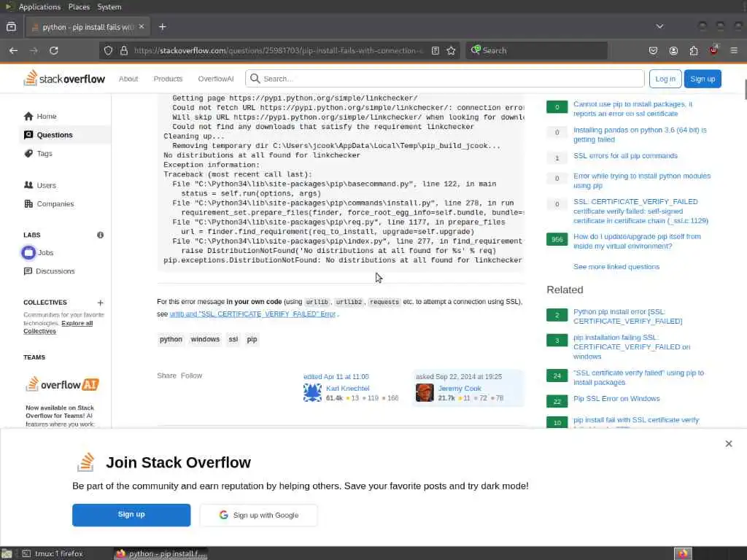This screenshot has width=747, height=560.
Task: Click the header Sign up button
Action: 703,79
